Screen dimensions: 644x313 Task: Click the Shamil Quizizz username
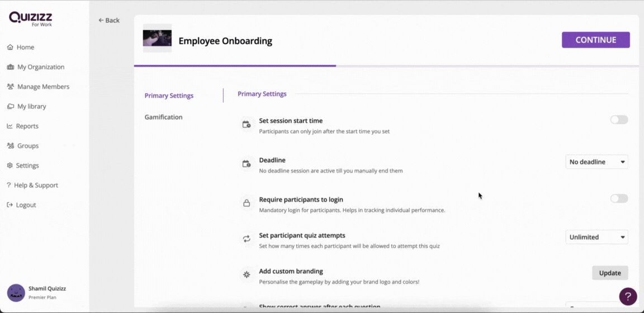tap(47, 288)
